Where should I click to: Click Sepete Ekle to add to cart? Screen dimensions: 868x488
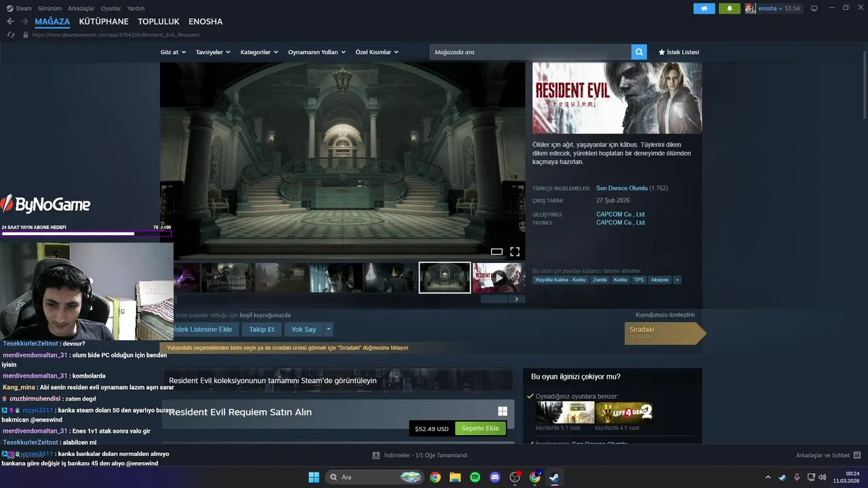pos(480,428)
